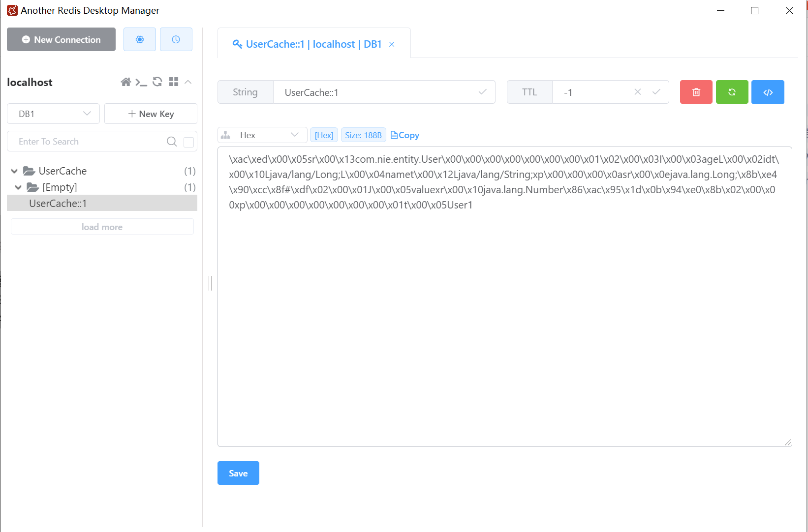Click New Connection button
The image size is (808, 532).
61,39
